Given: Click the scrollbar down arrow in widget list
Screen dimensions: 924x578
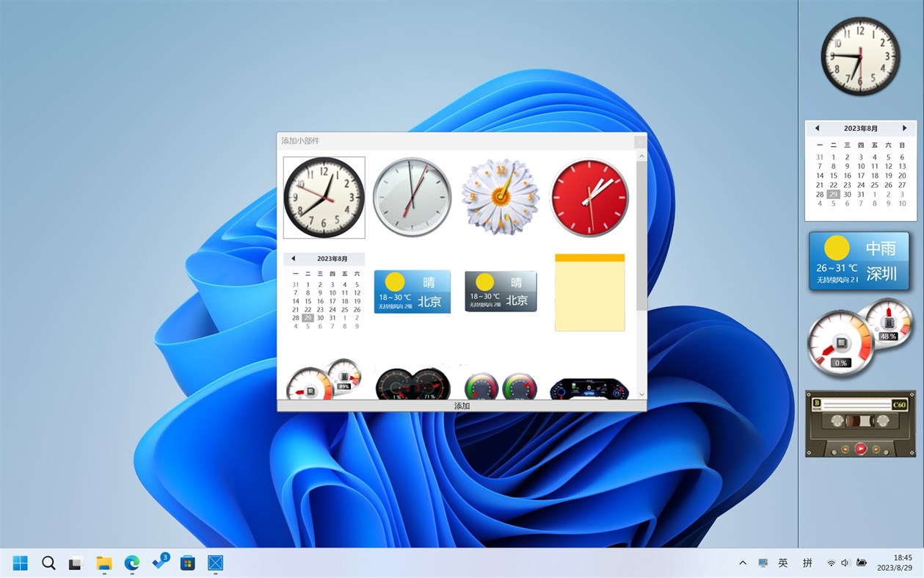Looking at the screenshot, I should [x=641, y=394].
